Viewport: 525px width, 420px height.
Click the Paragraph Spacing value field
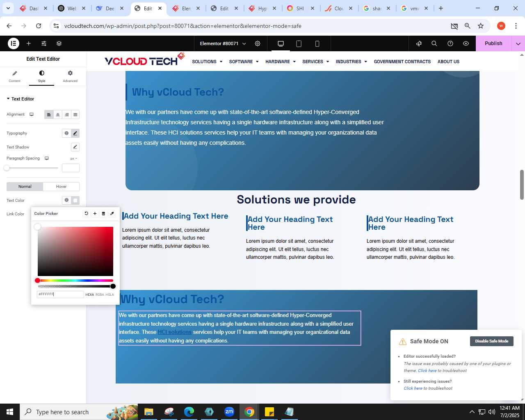coord(71,168)
